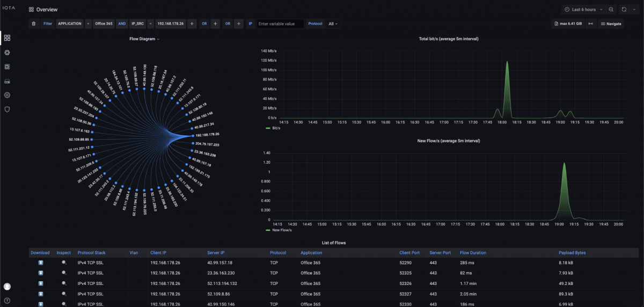Open the shield security icon in sidebar
The height and width of the screenshot is (307, 644).
pyautogui.click(x=7, y=109)
